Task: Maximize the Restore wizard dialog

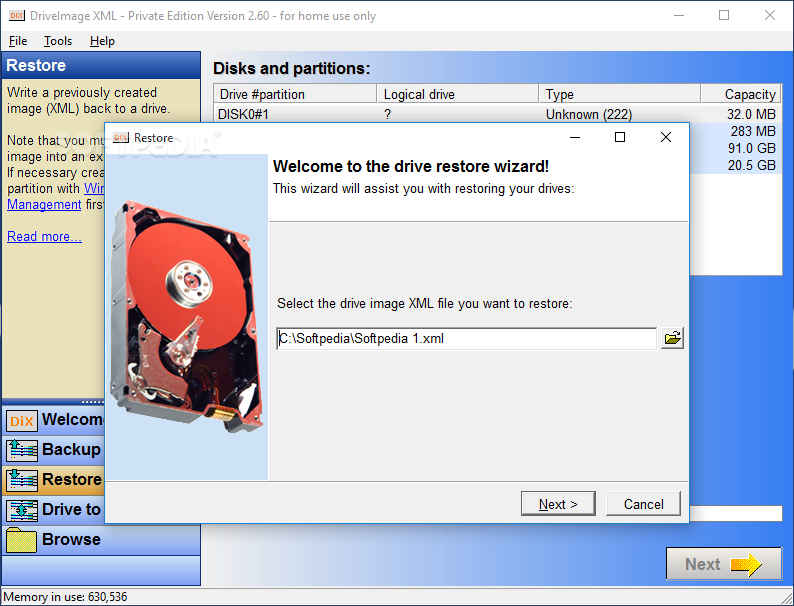Action: pyautogui.click(x=620, y=137)
